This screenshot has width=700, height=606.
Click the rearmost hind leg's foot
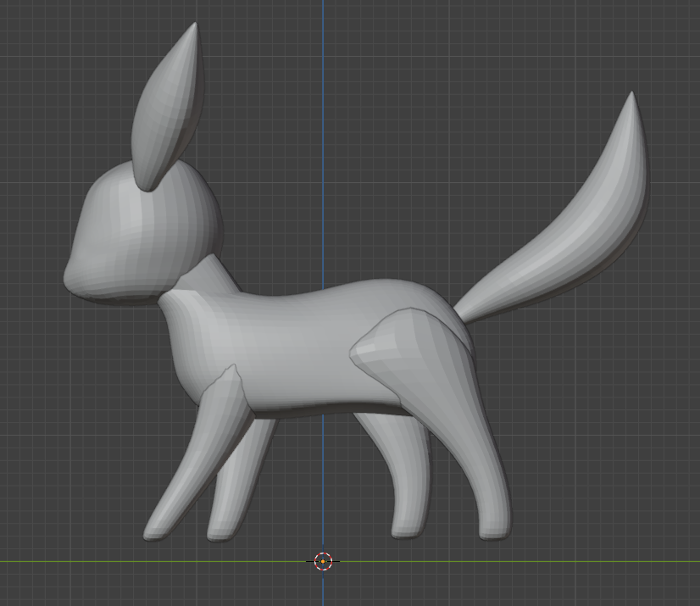(494, 527)
